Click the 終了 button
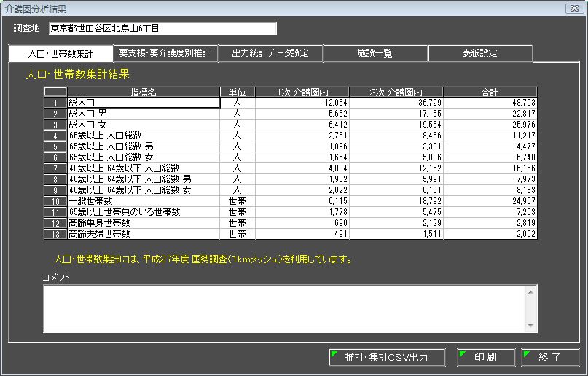 pos(550,357)
